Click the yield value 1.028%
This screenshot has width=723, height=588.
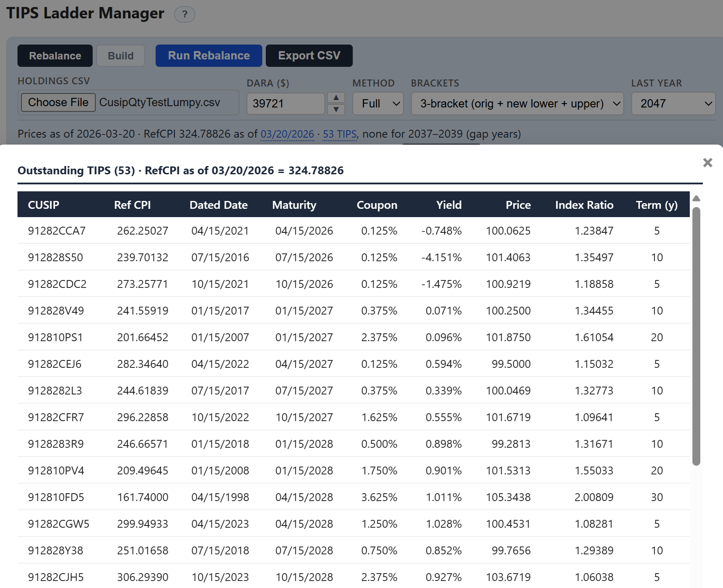pyautogui.click(x=444, y=524)
